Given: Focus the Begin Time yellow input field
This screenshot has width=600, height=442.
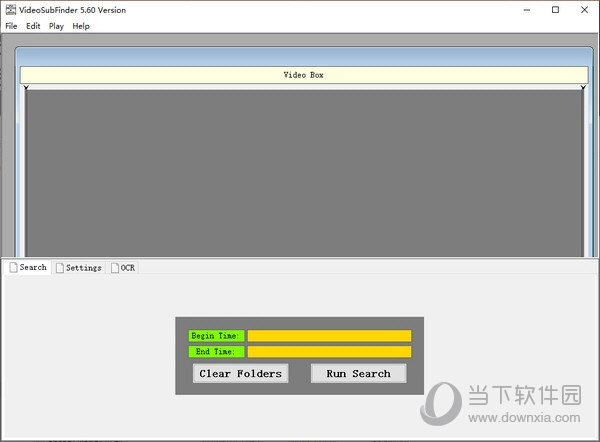Looking at the screenshot, I should 329,336.
